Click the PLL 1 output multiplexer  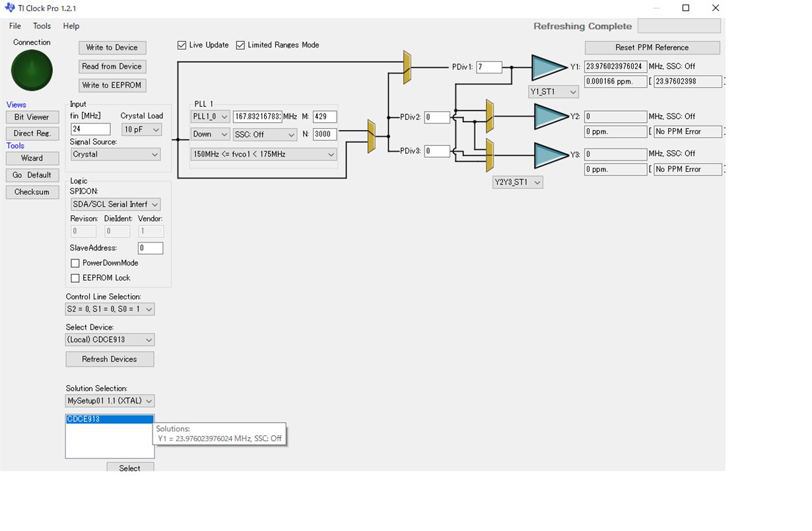372,137
